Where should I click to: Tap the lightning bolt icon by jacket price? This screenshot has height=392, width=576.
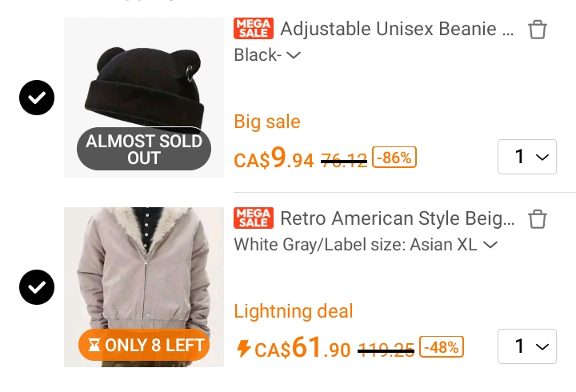243,348
